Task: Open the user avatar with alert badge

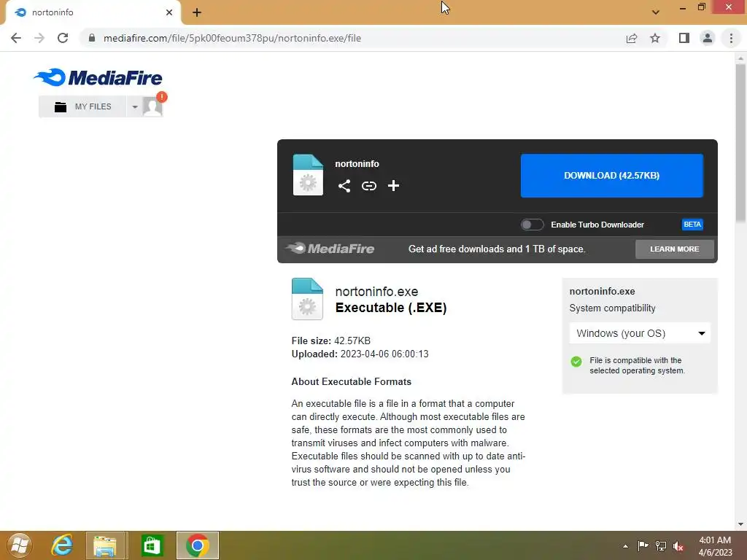Action: pos(153,106)
